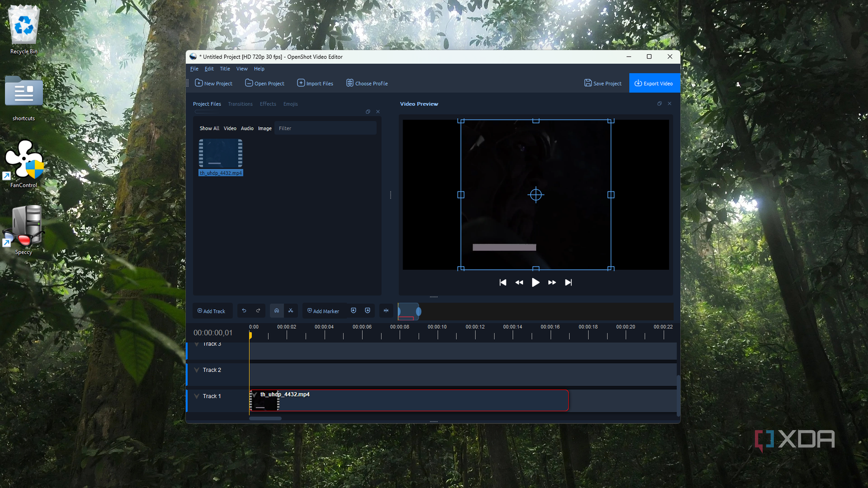Click the Export Video button
This screenshot has width=868, height=488.
[x=654, y=83]
